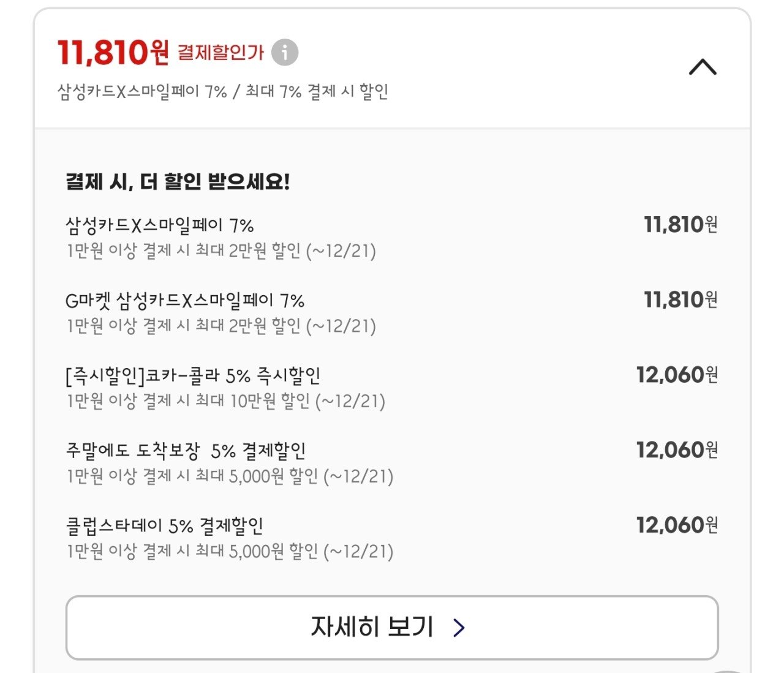
Task: Open 자세히 보기 for discount details
Action: [x=392, y=626]
